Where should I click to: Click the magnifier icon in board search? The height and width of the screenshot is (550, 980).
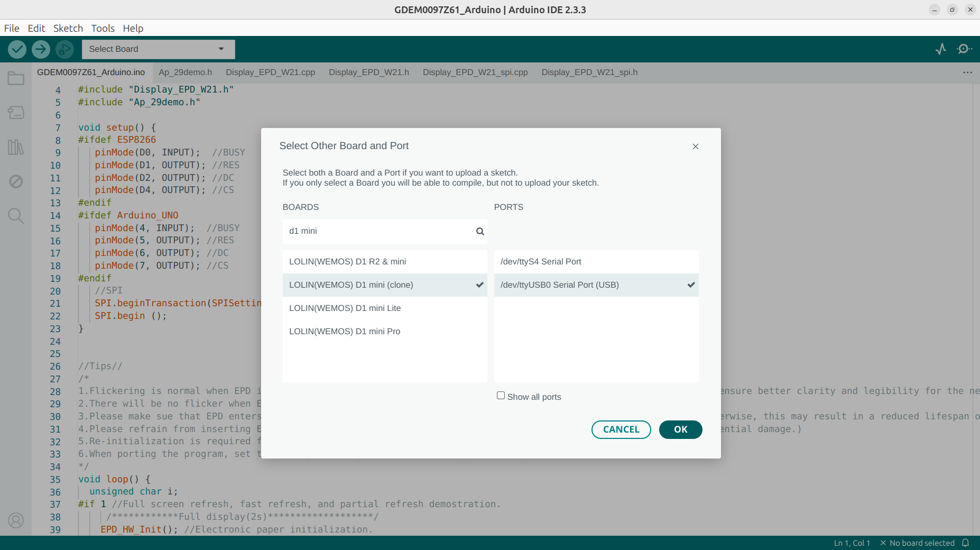point(480,231)
